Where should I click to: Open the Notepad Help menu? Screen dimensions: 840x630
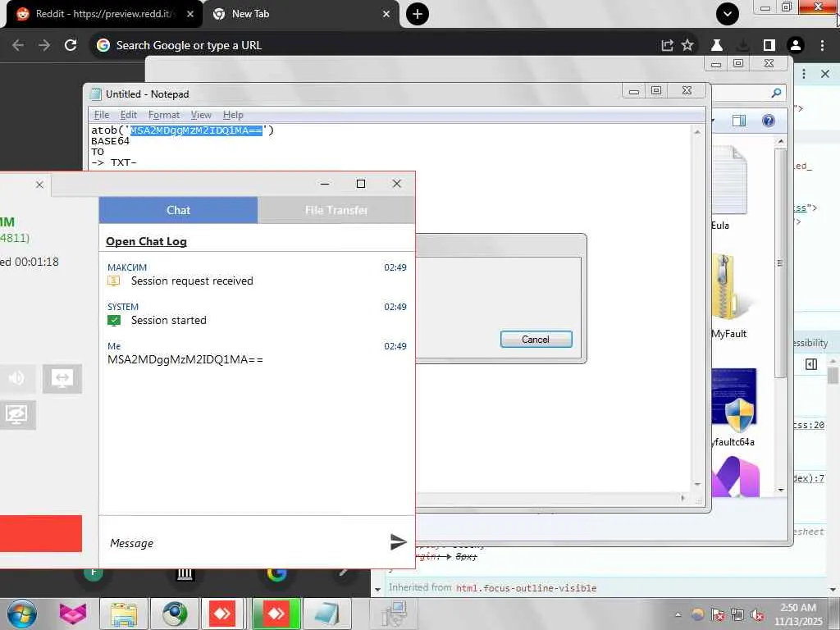233,115
